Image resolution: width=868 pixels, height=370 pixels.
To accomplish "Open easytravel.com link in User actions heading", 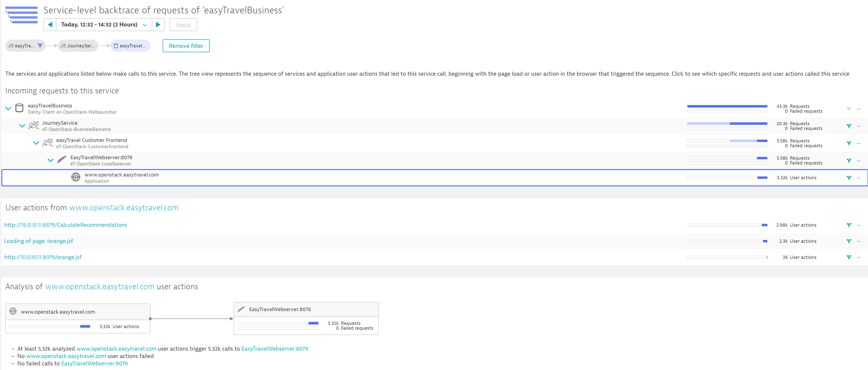I will [x=124, y=208].
